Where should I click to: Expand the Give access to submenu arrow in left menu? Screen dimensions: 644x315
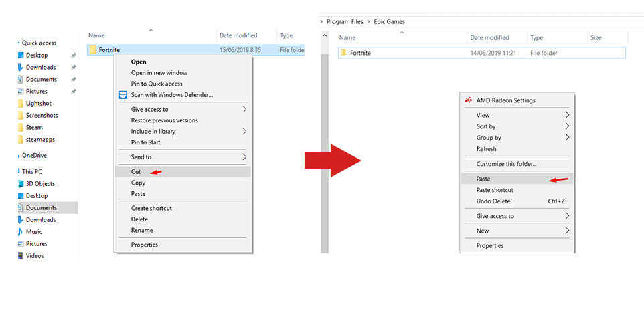pyautogui.click(x=244, y=109)
